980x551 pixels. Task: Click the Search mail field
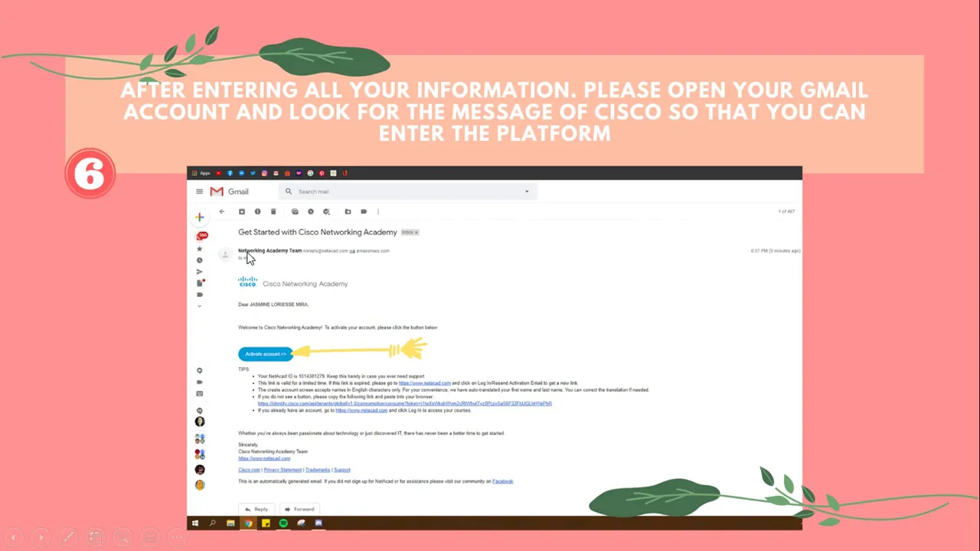[x=410, y=191]
